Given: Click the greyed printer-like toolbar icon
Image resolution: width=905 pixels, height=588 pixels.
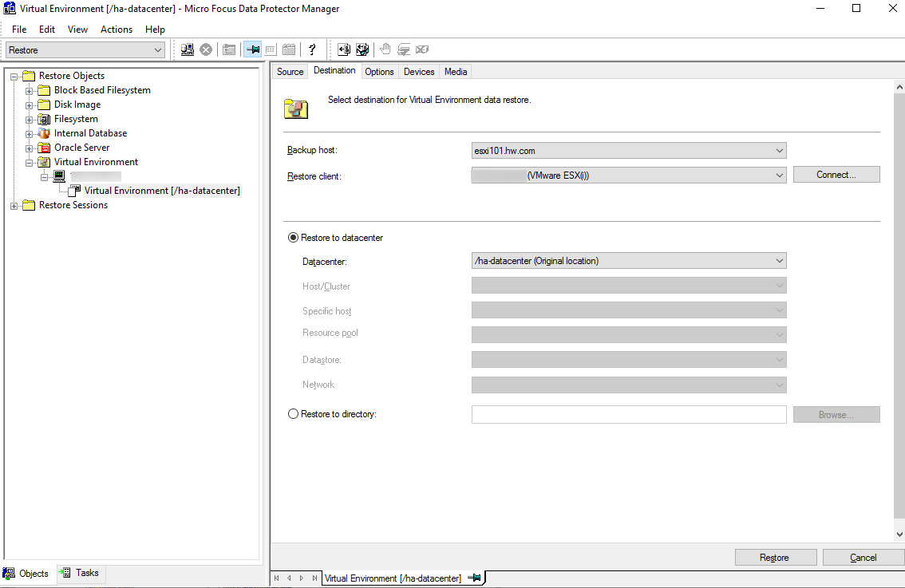Looking at the screenshot, I should coord(404,49).
